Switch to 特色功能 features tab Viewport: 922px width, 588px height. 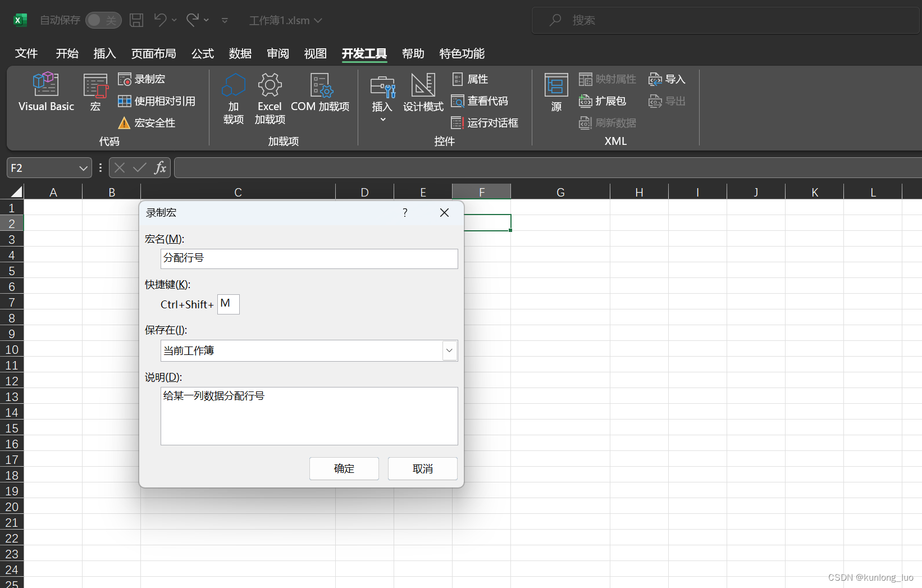[x=462, y=53]
